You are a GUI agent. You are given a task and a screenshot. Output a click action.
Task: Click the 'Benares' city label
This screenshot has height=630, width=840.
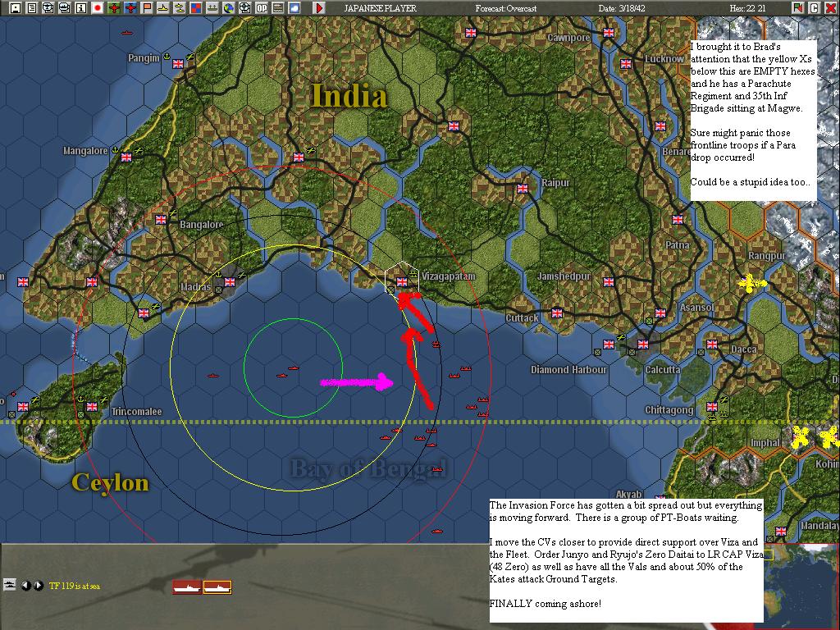tap(676, 152)
